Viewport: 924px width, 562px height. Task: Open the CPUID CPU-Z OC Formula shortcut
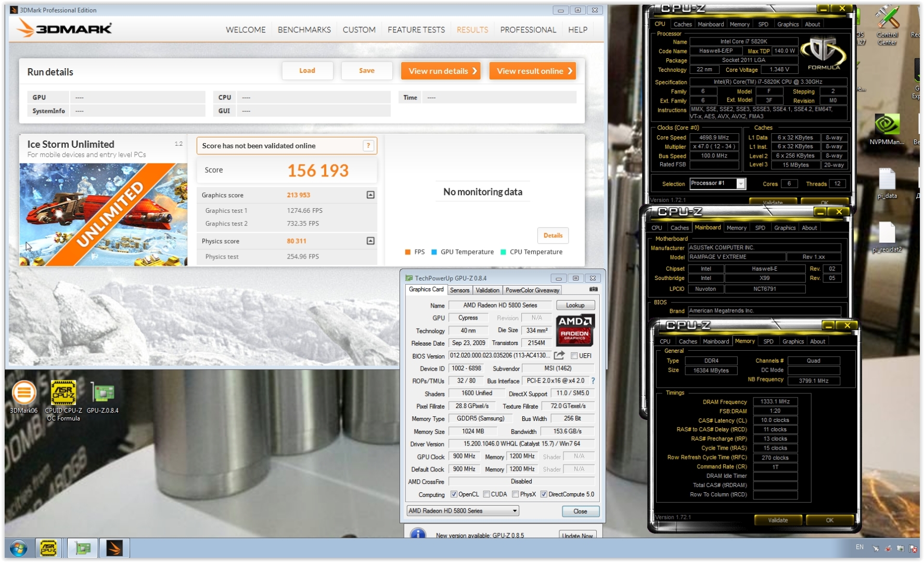pyautogui.click(x=63, y=401)
